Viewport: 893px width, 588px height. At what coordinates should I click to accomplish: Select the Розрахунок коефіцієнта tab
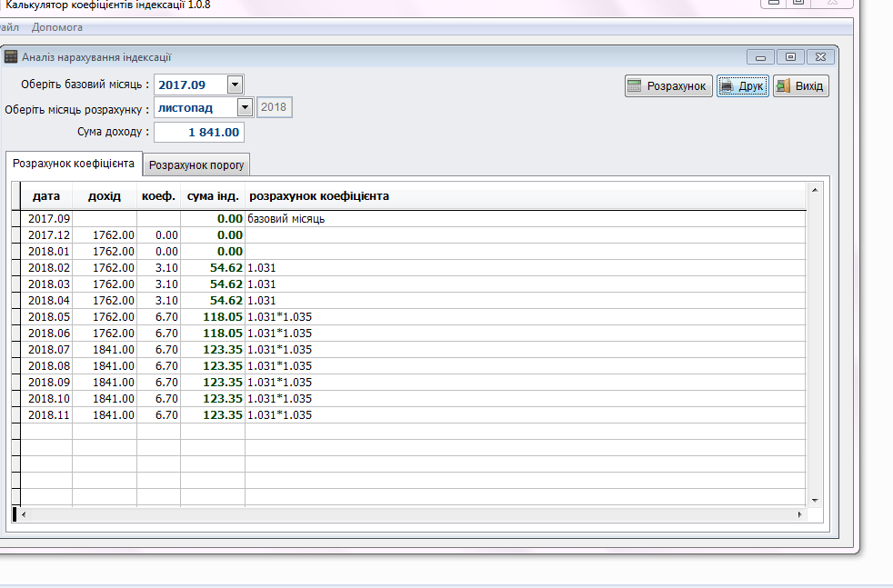(74, 164)
